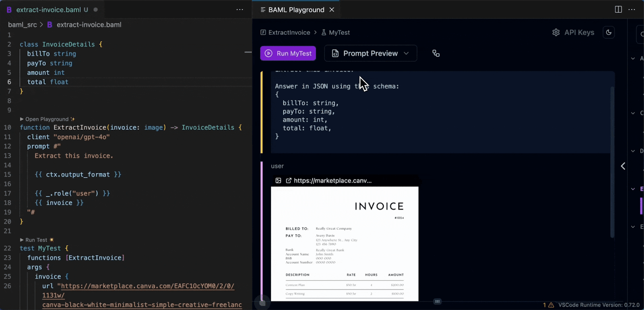Click the document icon in Prompt Preview
This screenshot has height=310, width=644.
click(335, 53)
